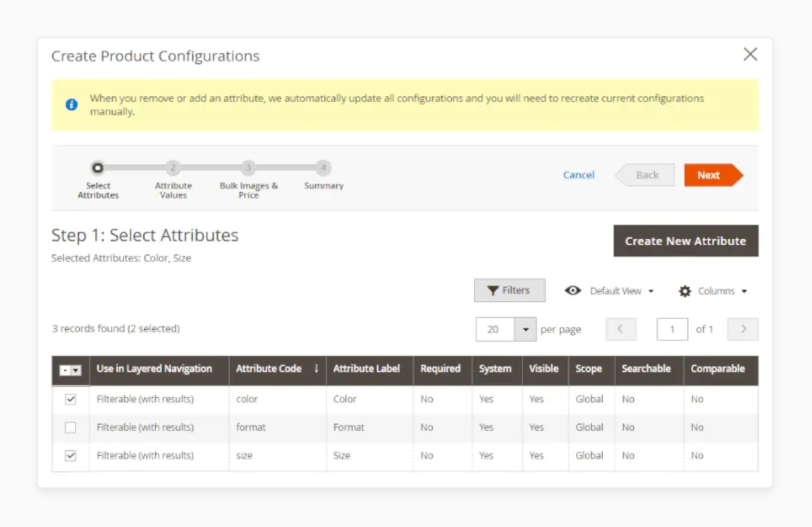Expand the Columns dropdown arrow
The image size is (812, 527).
click(x=744, y=291)
